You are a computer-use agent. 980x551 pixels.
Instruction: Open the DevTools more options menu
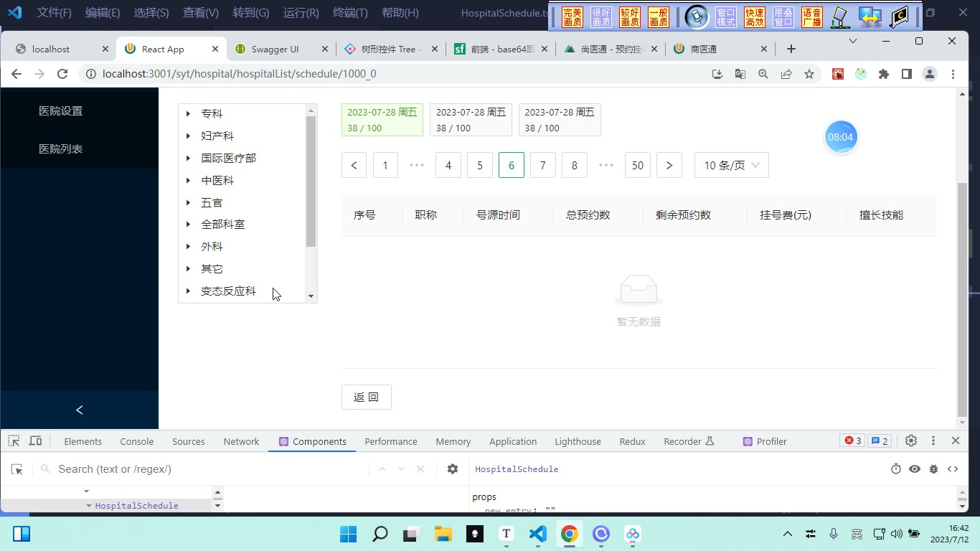click(x=933, y=441)
